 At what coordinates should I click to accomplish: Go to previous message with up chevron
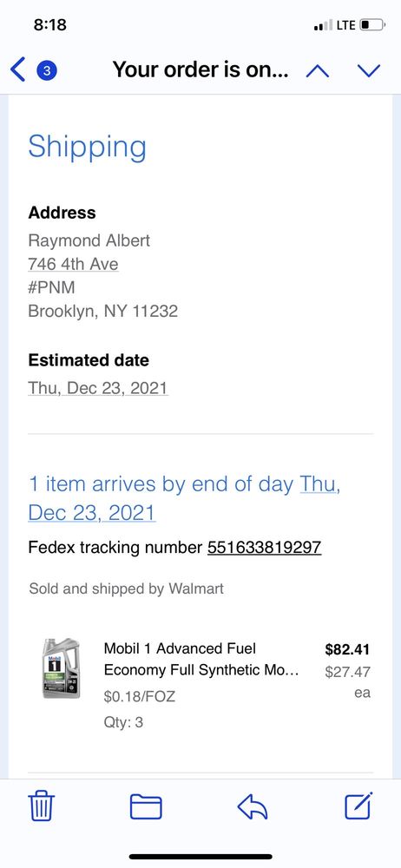pos(318,71)
